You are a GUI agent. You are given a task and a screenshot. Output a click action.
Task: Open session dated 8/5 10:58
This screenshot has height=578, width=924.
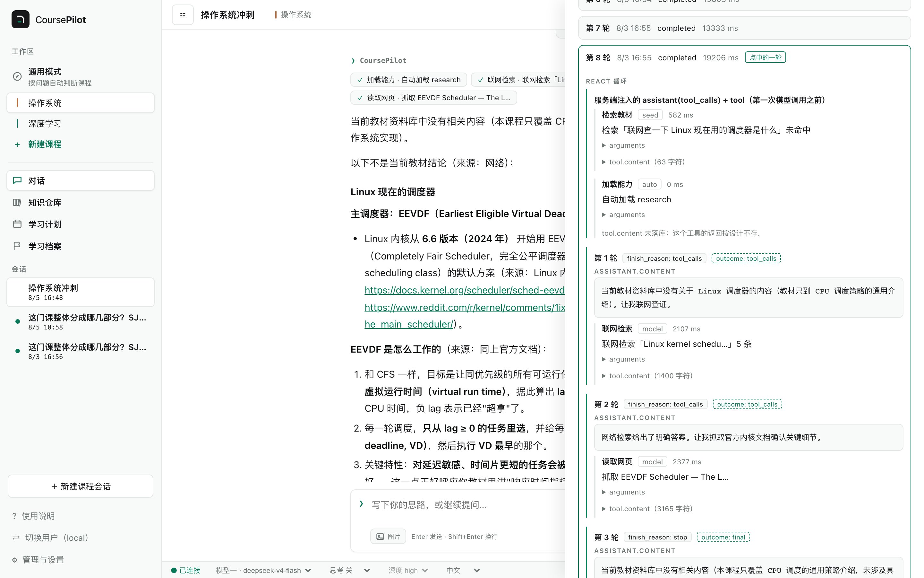coord(81,322)
